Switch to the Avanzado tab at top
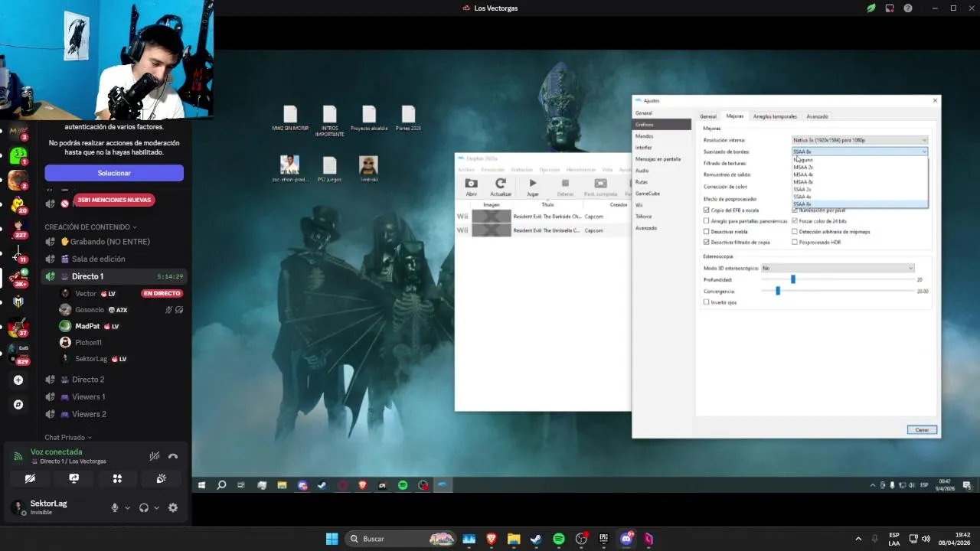 click(x=817, y=116)
